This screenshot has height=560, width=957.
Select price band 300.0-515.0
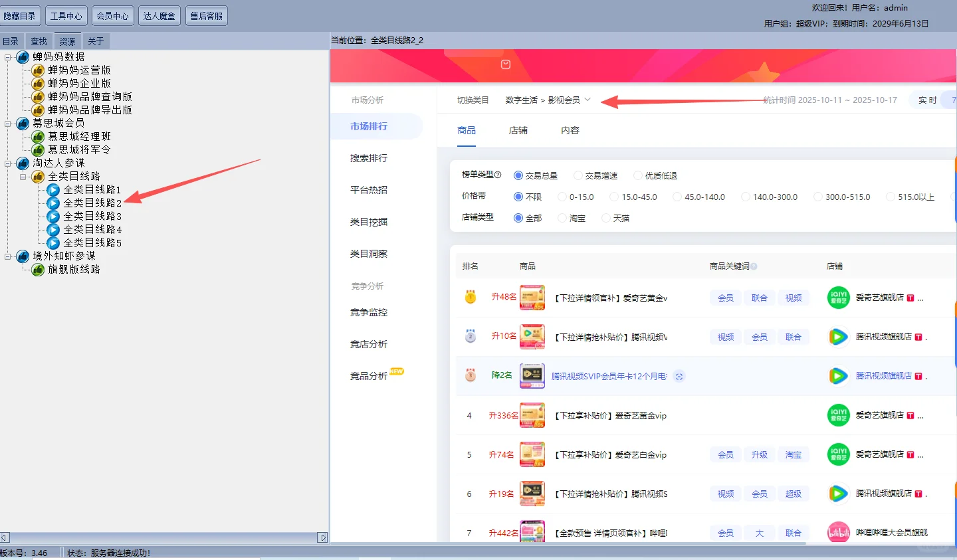tap(818, 197)
